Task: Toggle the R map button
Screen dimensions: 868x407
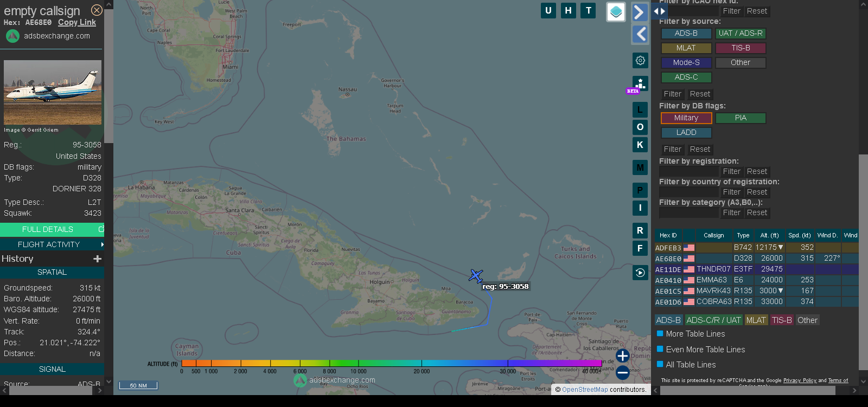Action: pyautogui.click(x=640, y=230)
